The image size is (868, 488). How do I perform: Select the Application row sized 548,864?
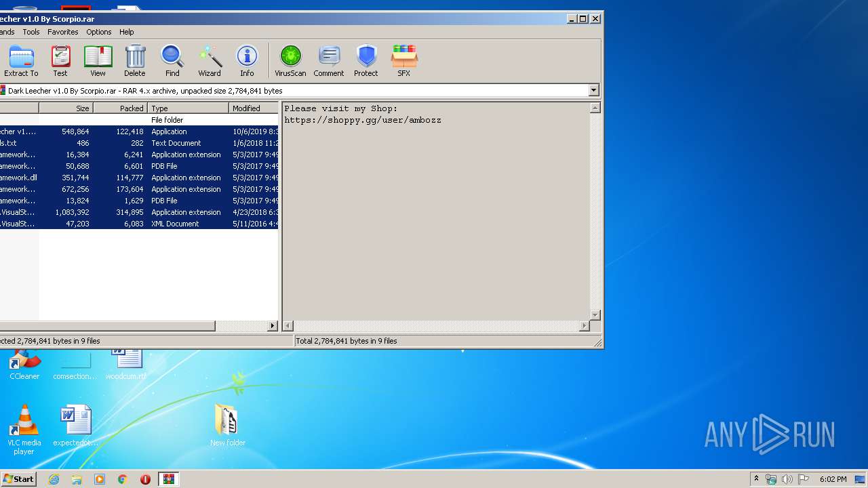[139, 131]
